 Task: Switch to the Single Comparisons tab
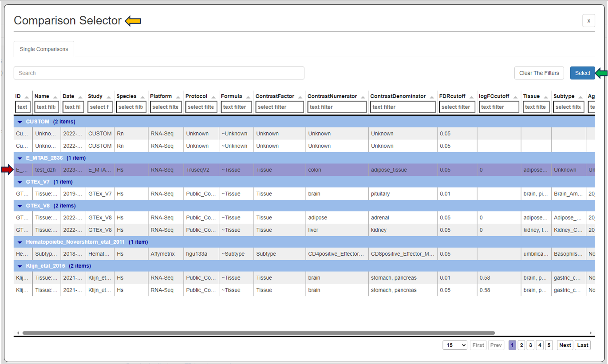[x=43, y=49]
